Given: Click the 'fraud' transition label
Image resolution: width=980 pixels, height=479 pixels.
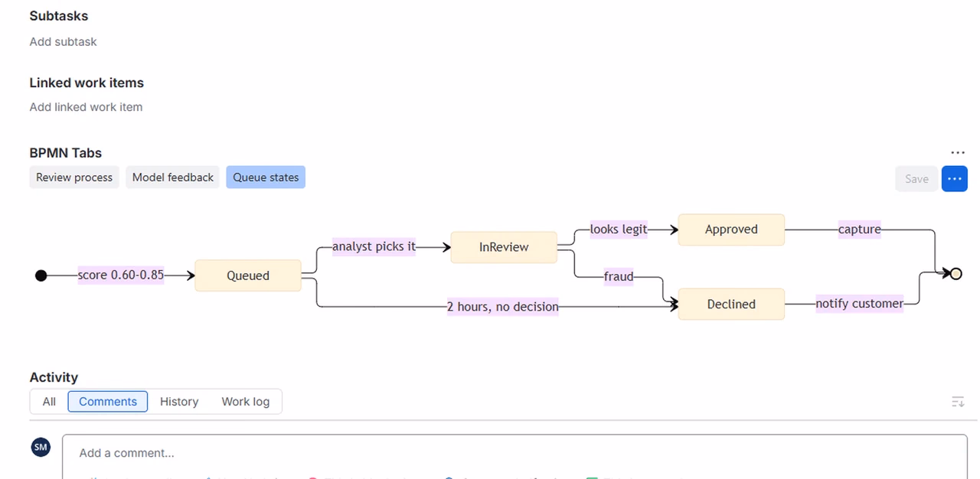Looking at the screenshot, I should 619,276.
